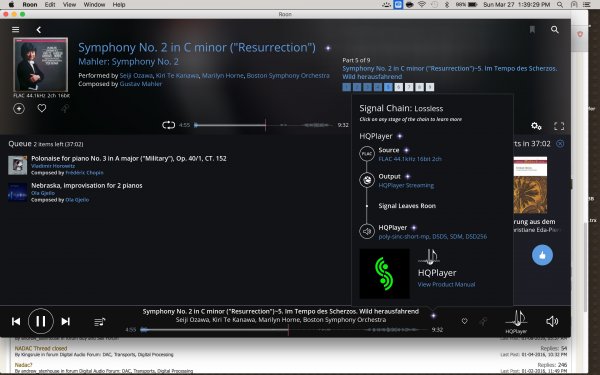
Task: Add album via circled plus icon
Action: coord(19,109)
